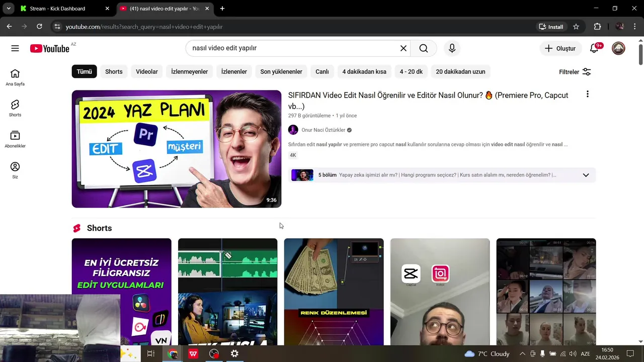644x362 pixels.
Task: Open the 2024 YAZ PLANI video thumbnail
Action: tap(177, 149)
